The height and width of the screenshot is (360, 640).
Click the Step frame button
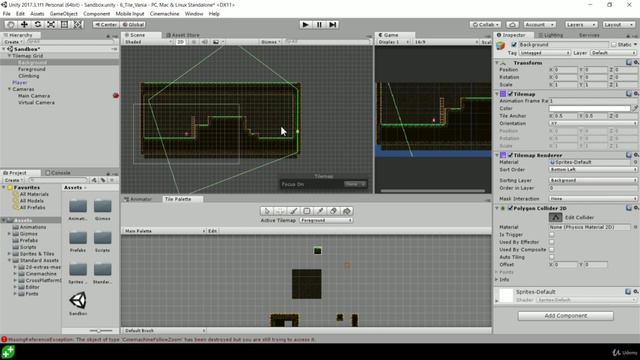[333, 24]
